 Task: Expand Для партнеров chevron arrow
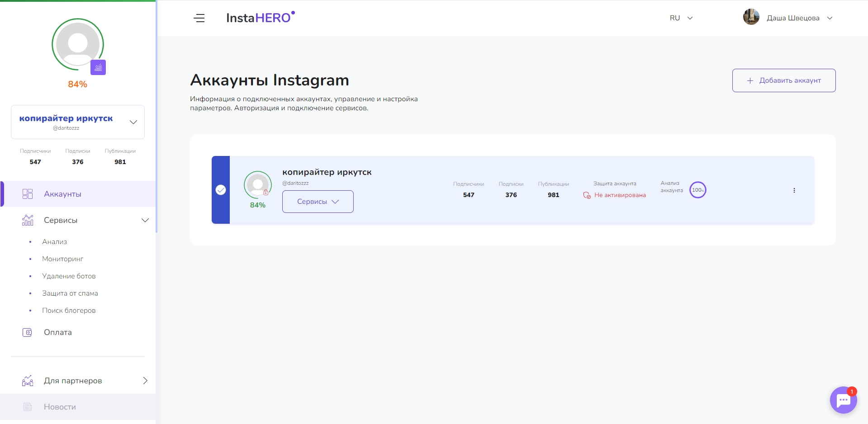pos(145,381)
